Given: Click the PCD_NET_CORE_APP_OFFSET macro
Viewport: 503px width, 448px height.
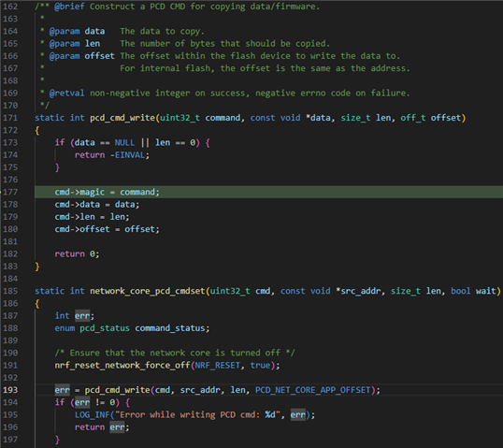Looking at the screenshot, I should coord(313,390).
